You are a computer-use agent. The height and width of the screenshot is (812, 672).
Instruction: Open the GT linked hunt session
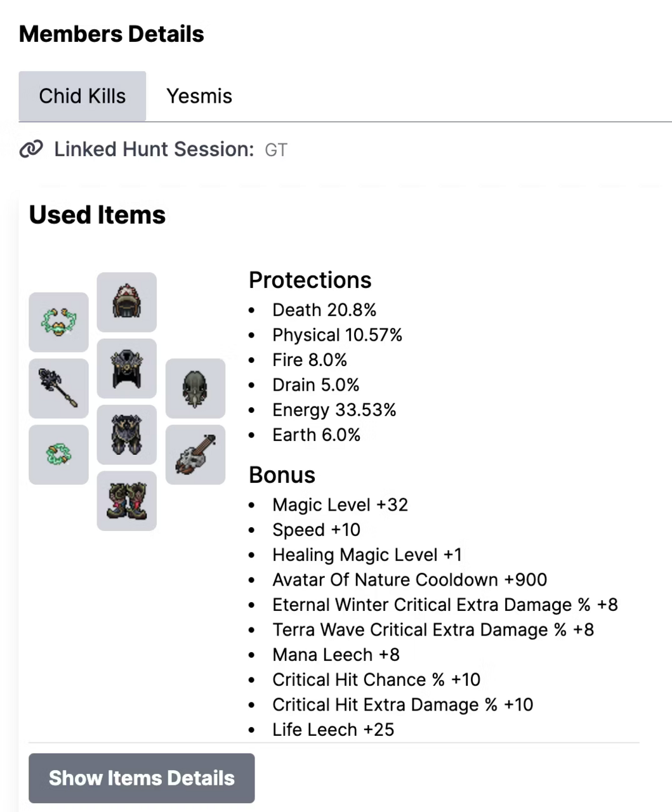coord(276,150)
